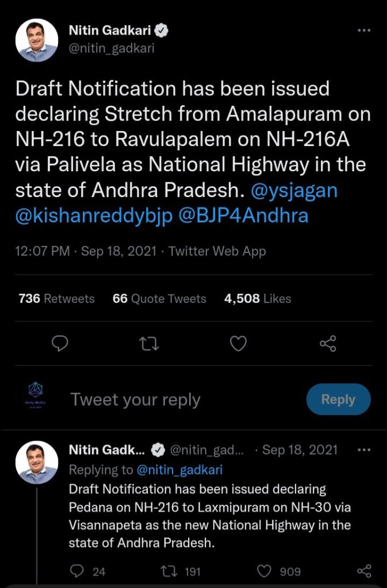Viewport: 387px width, 588px height.
Task: Like the reply tweet with 909 likes
Action: point(265,571)
